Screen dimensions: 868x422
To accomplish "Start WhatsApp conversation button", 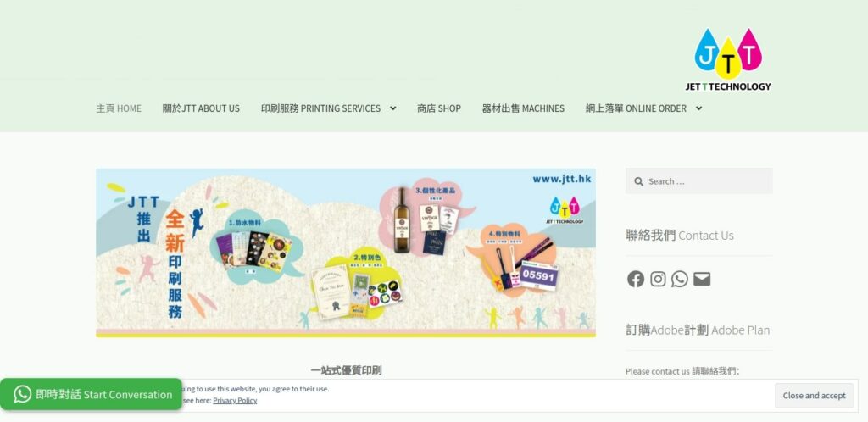I will pyautogui.click(x=92, y=394).
